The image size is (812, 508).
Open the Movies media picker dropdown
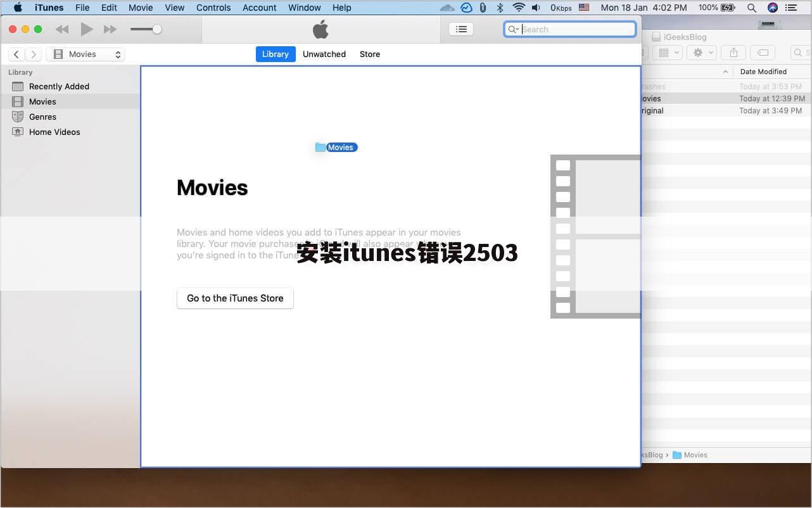[x=86, y=54]
